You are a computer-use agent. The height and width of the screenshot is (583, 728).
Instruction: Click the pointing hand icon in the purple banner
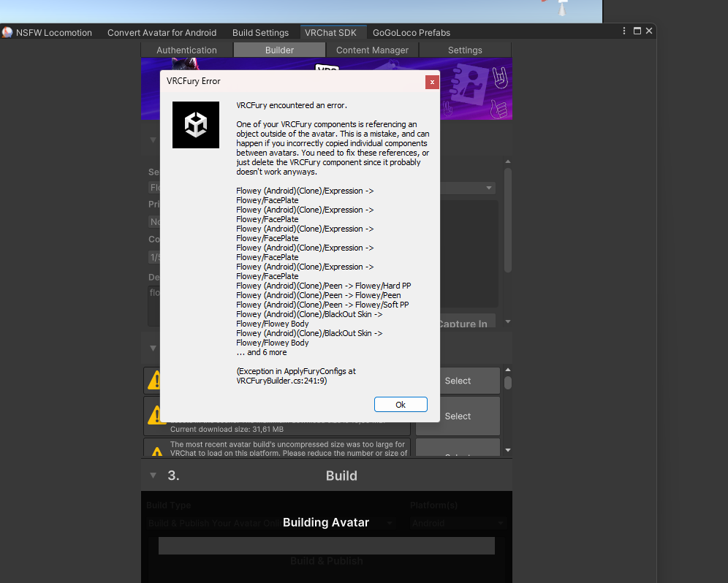point(498,110)
